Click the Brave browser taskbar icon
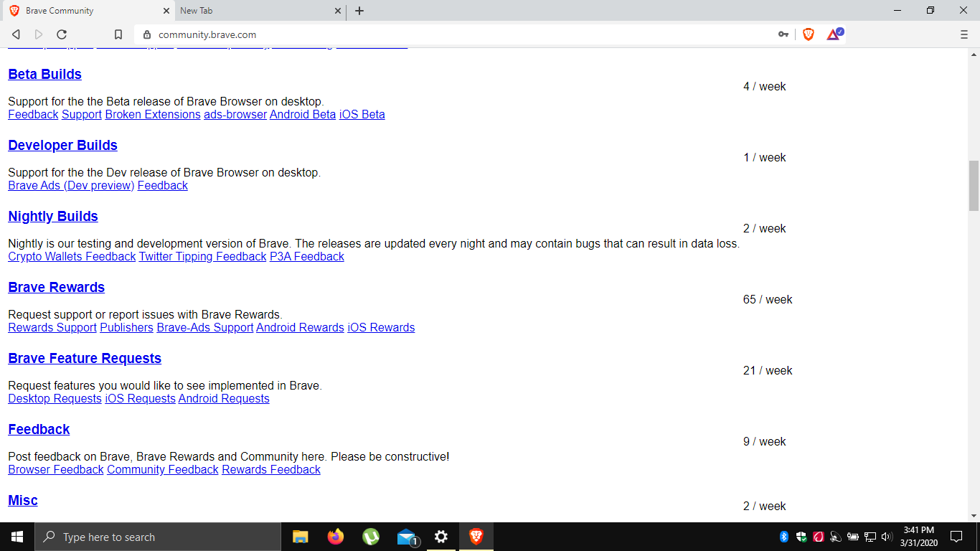 tap(476, 537)
